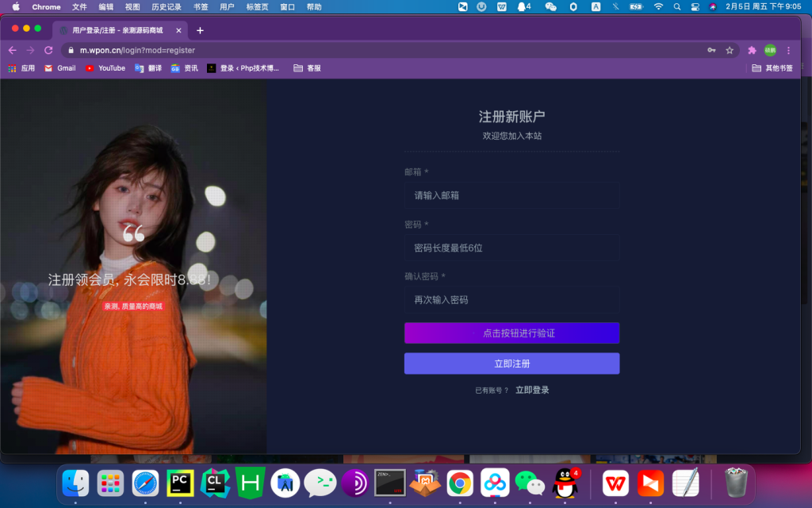
Task: Open the Chrome extensions puzzle icon
Action: (752, 50)
